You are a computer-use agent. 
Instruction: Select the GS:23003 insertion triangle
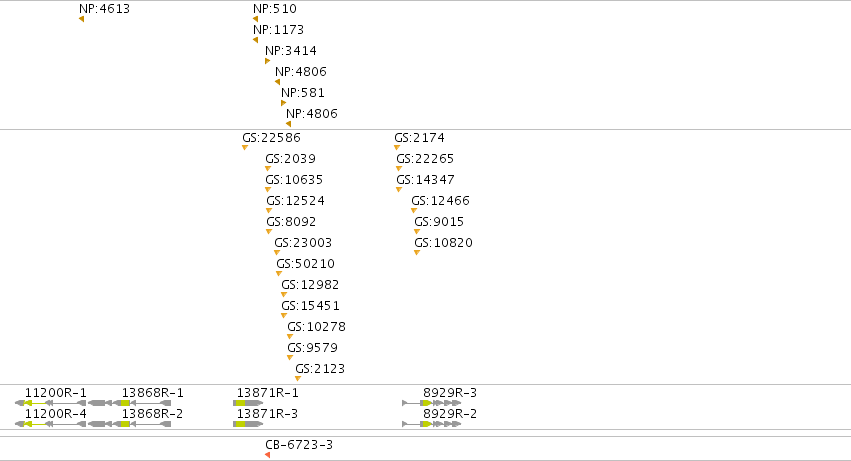point(277,252)
